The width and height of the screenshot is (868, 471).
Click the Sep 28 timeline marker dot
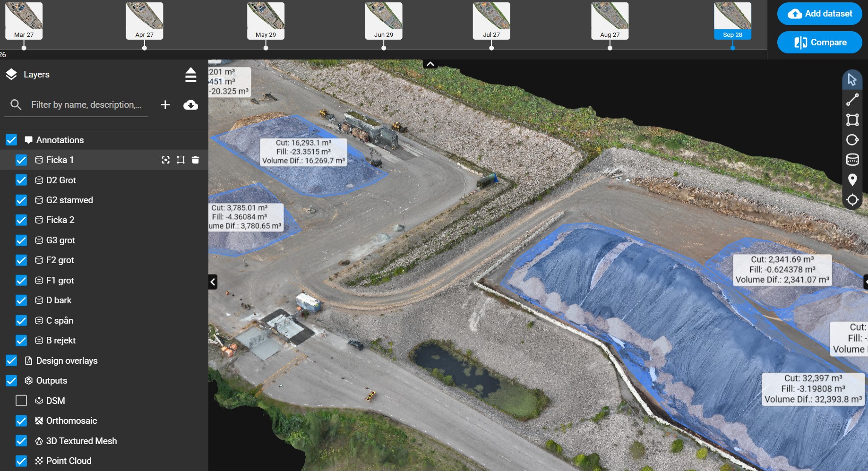tap(732, 48)
